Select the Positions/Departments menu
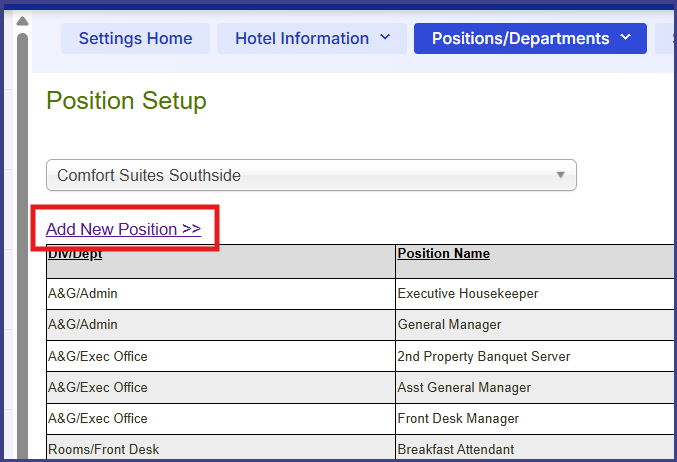Screen dimensions: 677x462 [520, 39]
